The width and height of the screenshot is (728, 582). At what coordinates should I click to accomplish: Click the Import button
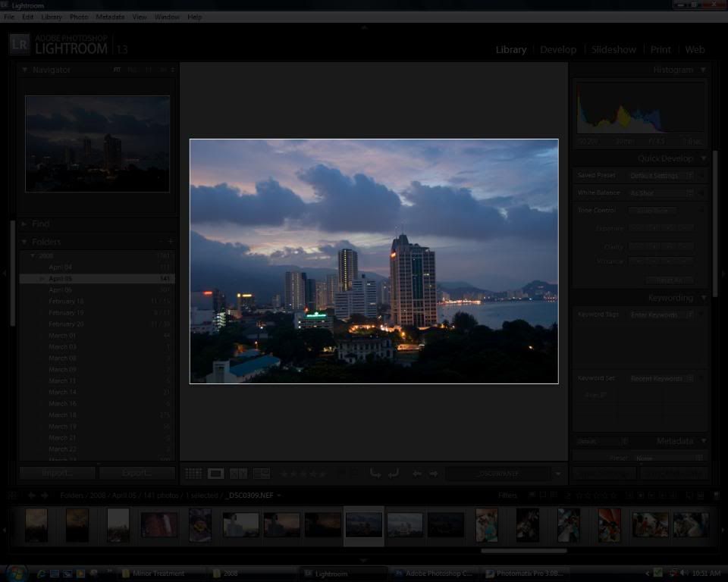coord(58,473)
